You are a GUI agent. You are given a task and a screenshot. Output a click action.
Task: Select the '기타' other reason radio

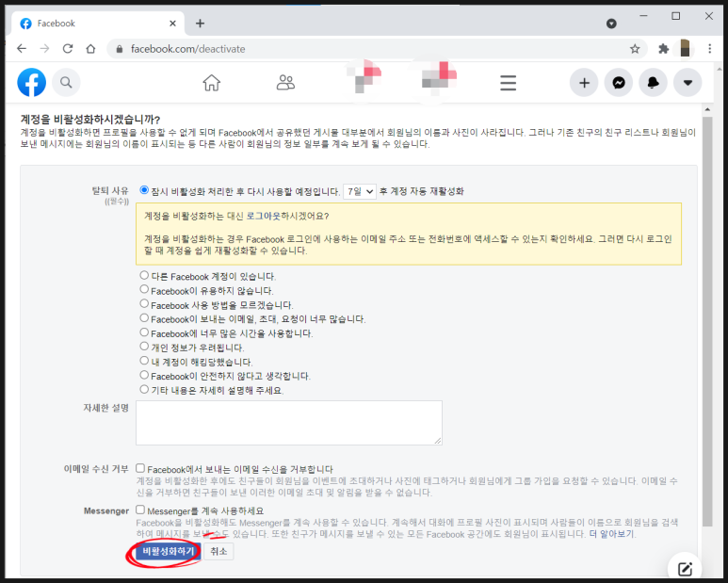click(x=144, y=389)
